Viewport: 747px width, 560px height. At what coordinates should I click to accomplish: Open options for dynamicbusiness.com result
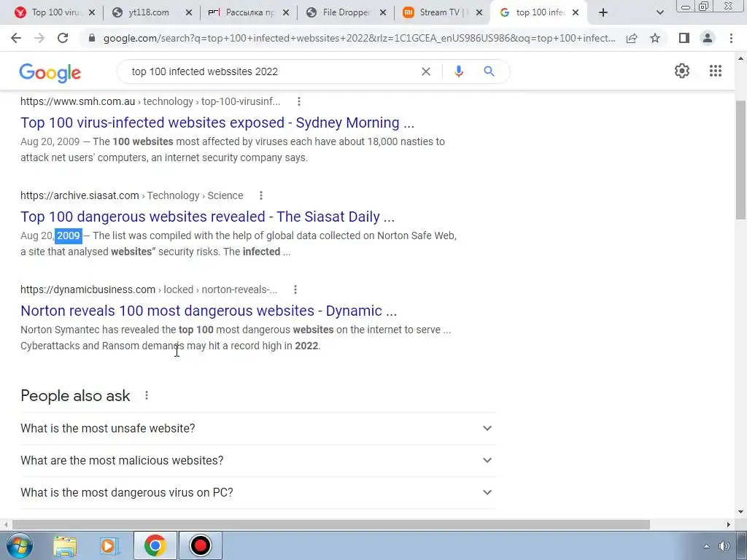tap(295, 289)
